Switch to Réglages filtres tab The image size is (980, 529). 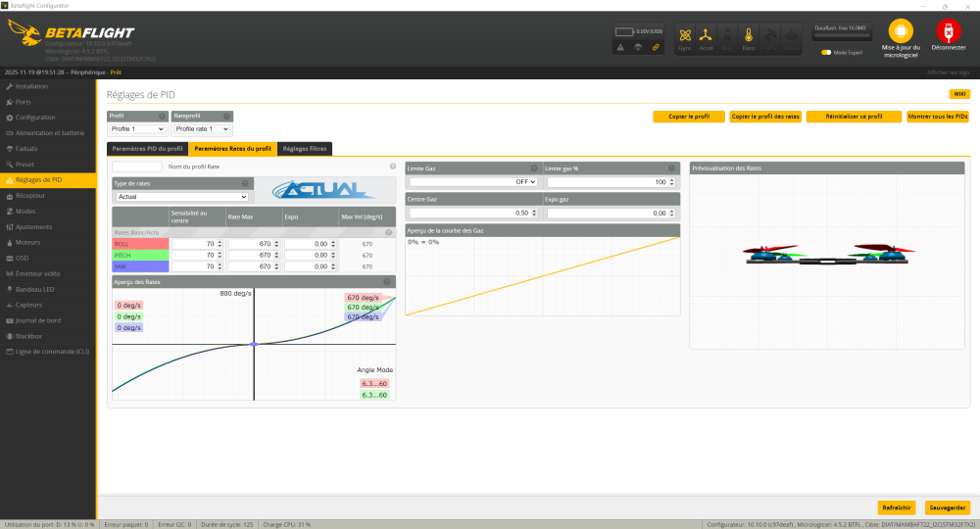tap(304, 149)
